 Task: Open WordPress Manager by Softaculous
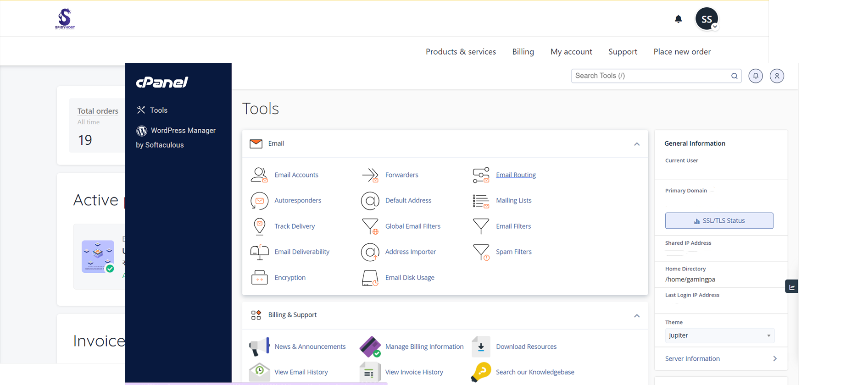(176, 137)
